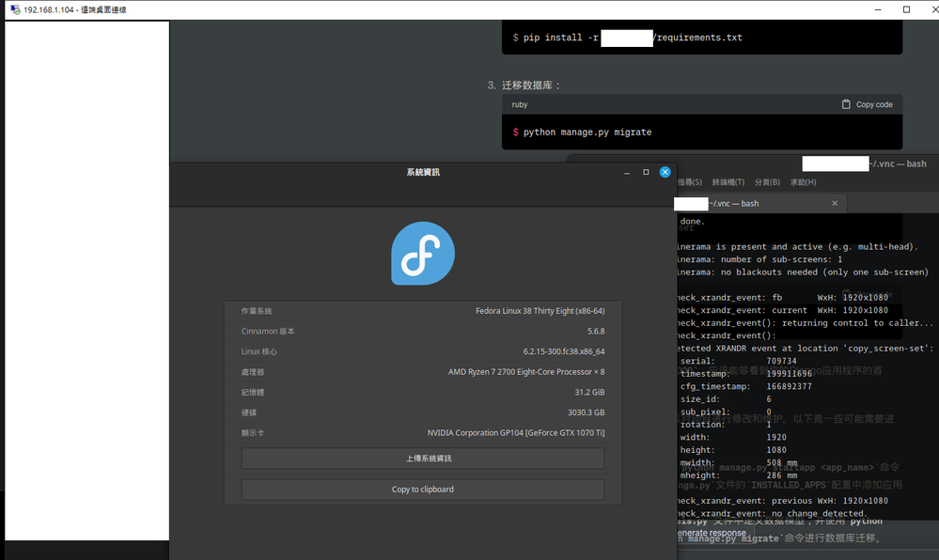Click the AMD Ryzen 7 2700 processor value
Viewport: 939px width, 560px height.
[x=526, y=372]
